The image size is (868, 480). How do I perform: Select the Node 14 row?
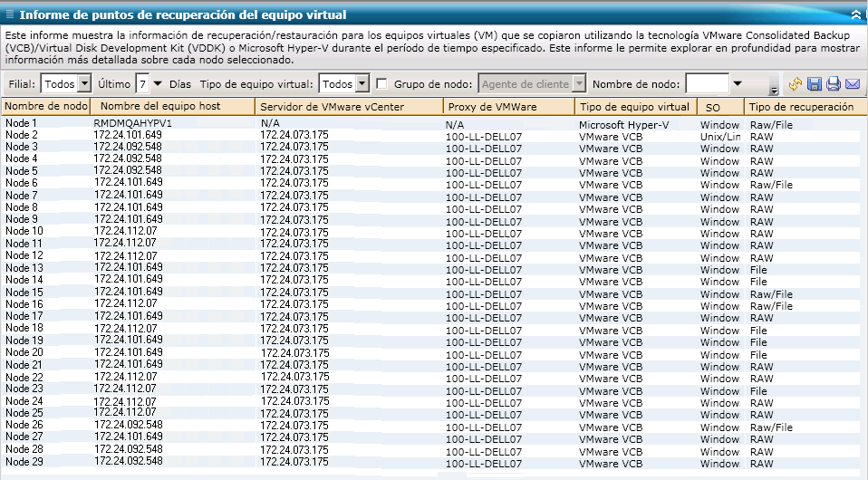(x=24, y=280)
